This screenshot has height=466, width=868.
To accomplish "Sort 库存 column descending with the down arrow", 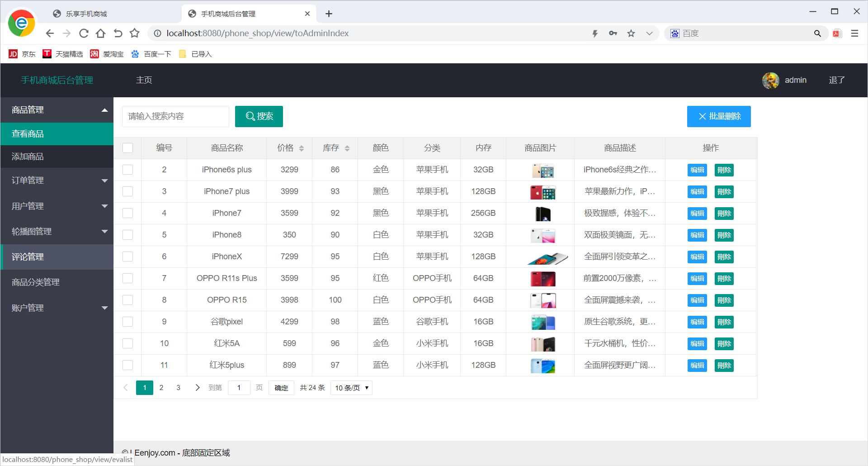I will point(347,150).
